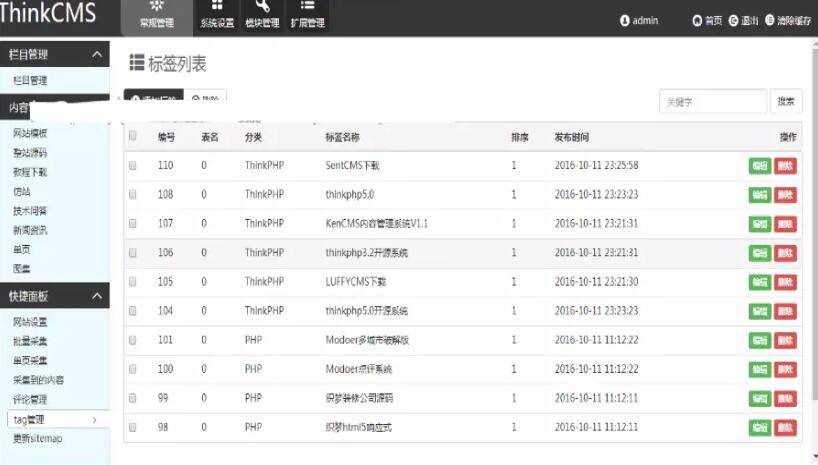Screen dimensions: 818x465
Task: Delete tag 101 Modoer多城市
Action: click(785, 341)
